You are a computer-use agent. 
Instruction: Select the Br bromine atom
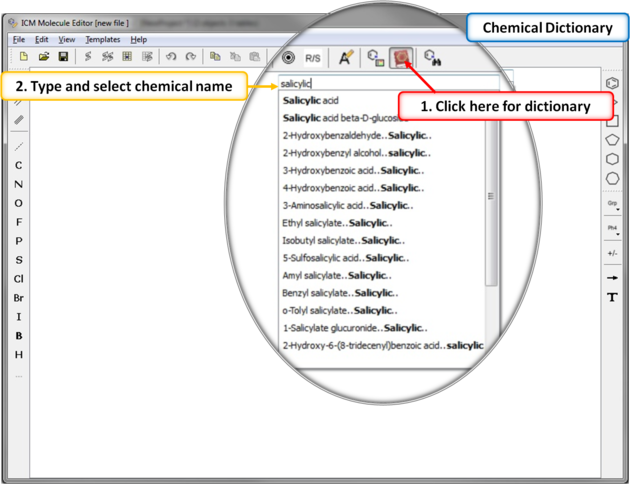(19, 298)
